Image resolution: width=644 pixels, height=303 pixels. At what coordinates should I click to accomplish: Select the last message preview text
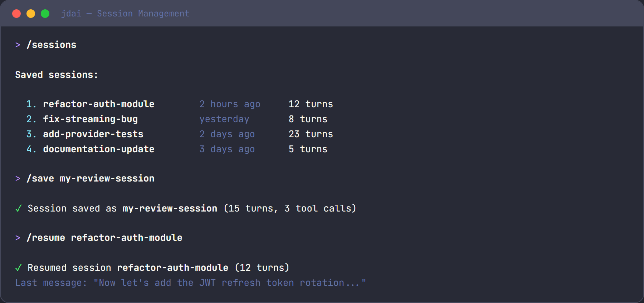[x=191, y=283]
